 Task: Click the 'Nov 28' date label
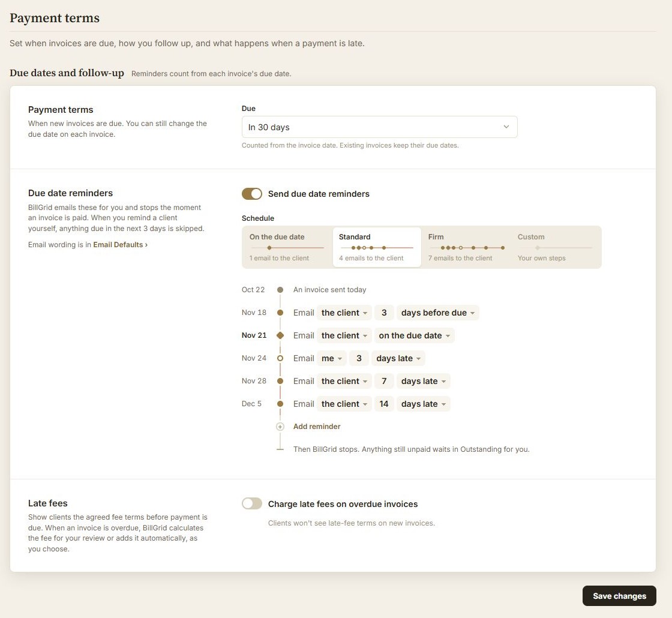(254, 380)
